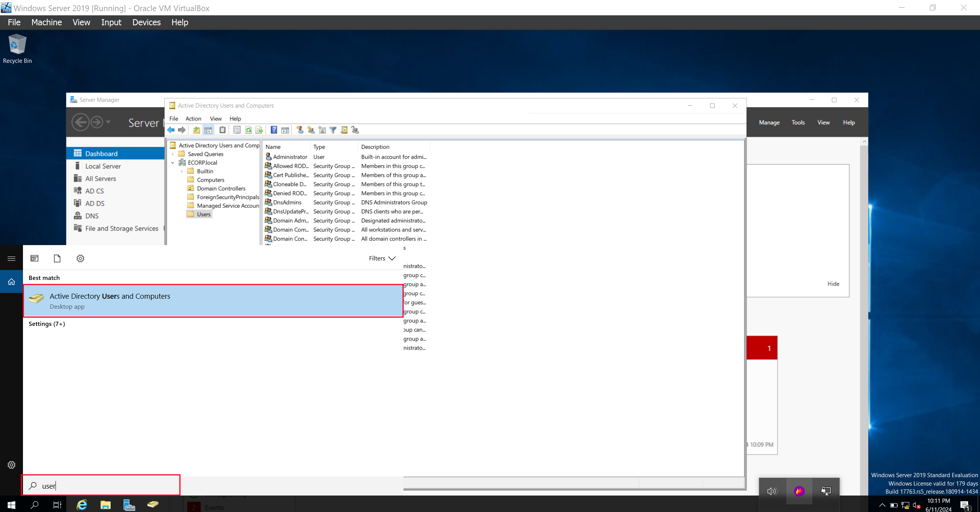The height and width of the screenshot is (512, 980).
Task: Open the Action menu in Active Directory window
Action: (x=193, y=119)
